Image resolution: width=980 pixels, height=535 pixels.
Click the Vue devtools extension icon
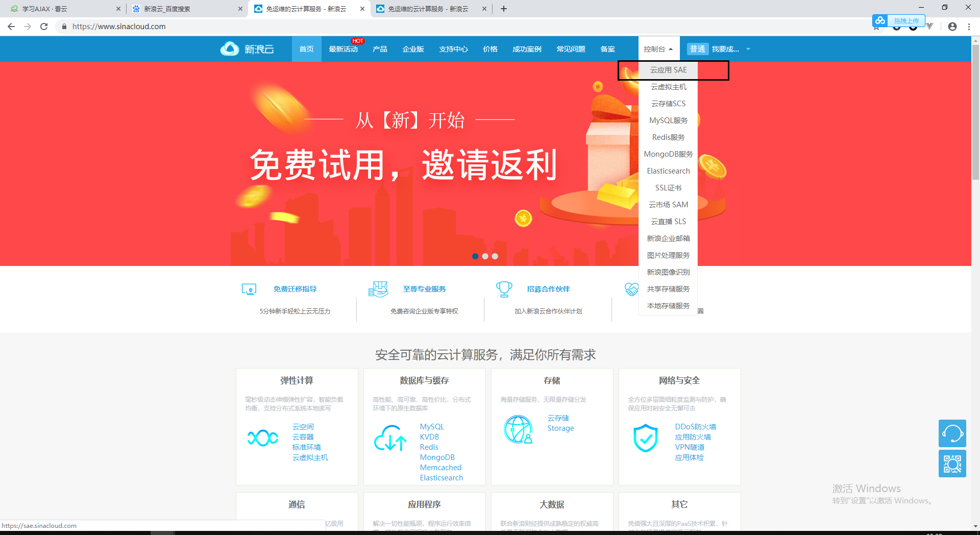click(x=930, y=27)
